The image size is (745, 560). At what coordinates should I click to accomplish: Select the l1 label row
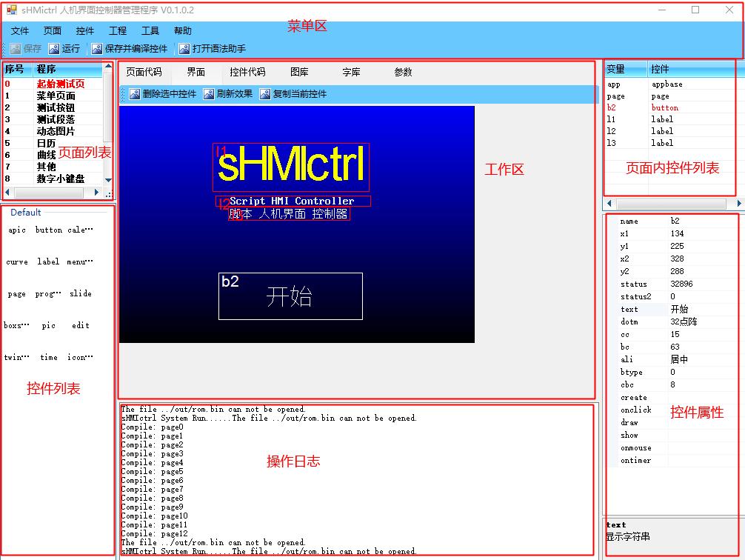(x=670, y=119)
